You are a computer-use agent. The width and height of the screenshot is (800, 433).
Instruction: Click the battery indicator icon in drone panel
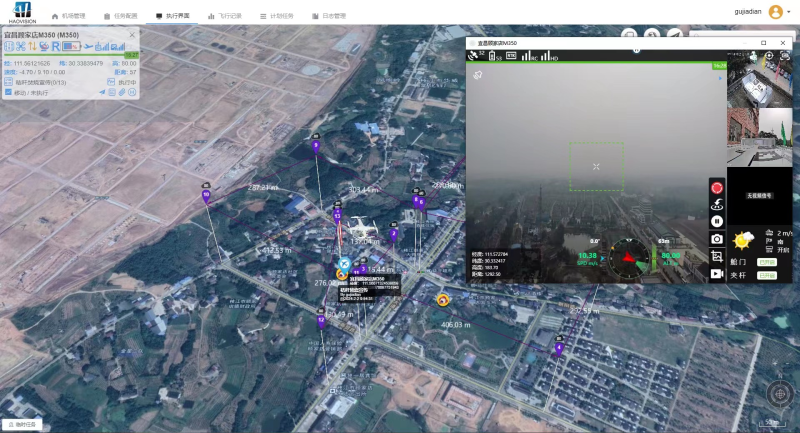click(x=72, y=47)
